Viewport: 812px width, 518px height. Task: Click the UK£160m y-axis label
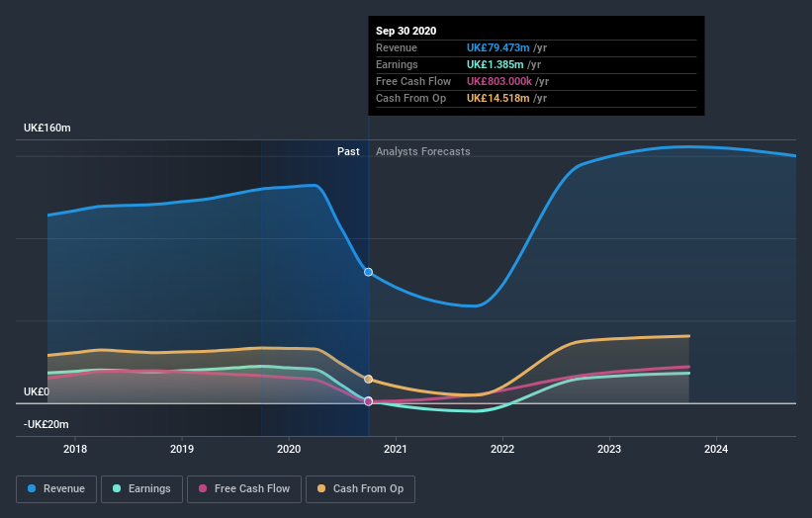pos(47,128)
